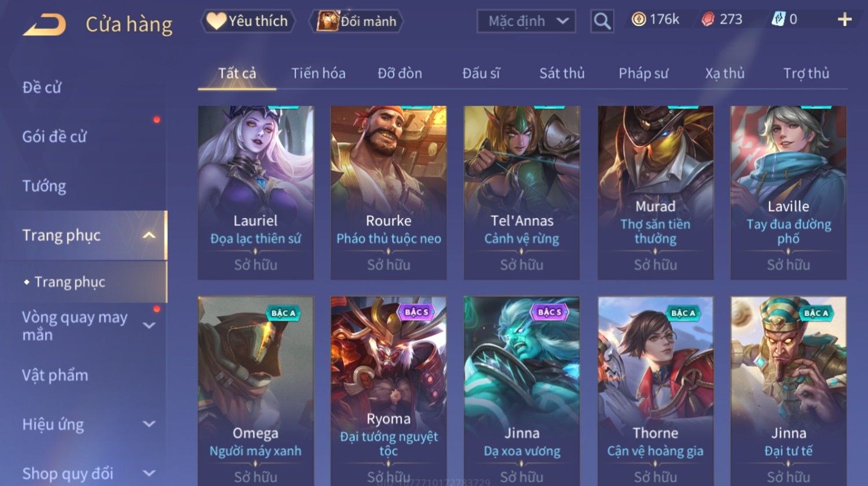
Task: Collapse the Trang phục sidebar section
Action: (x=149, y=235)
